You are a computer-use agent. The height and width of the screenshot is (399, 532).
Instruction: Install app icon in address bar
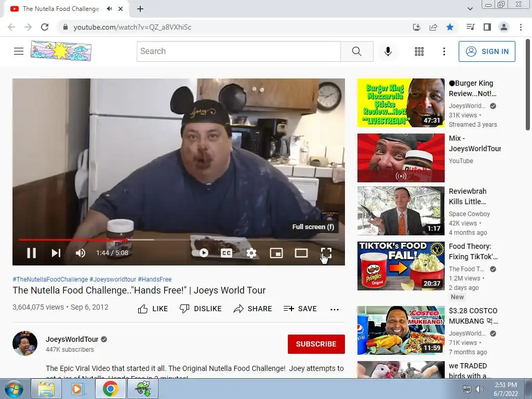[417, 27]
